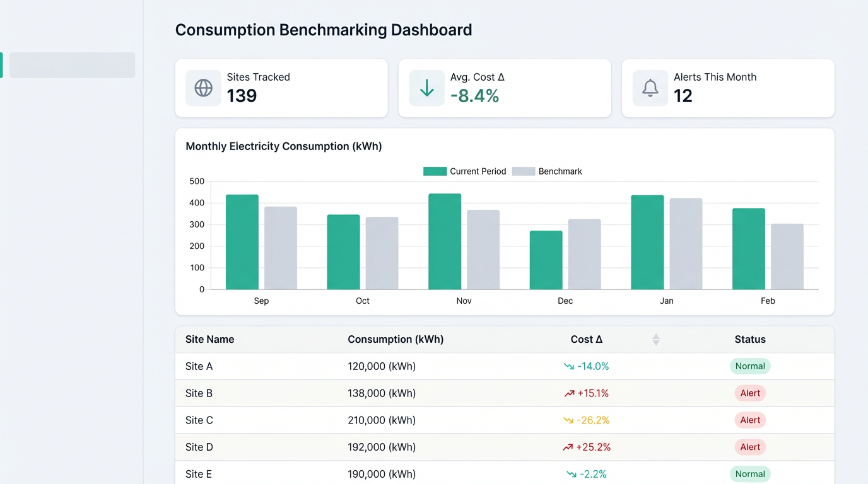Click the Status column header
868x484 pixels.
(750, 339)
